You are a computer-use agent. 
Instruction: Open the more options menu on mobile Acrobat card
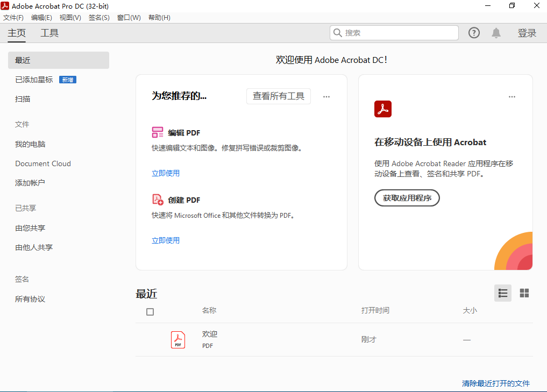tap(512, 97)
